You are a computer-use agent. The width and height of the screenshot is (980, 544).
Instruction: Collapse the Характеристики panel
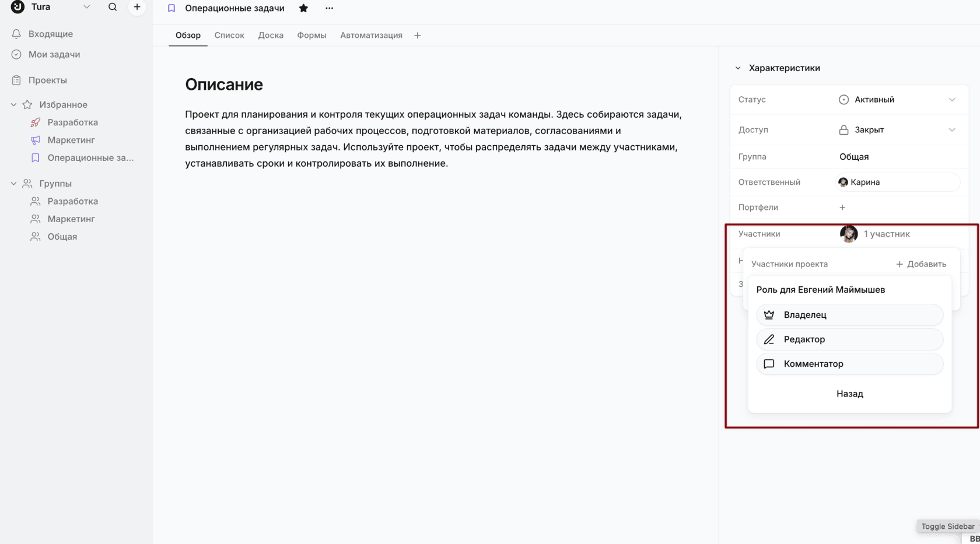pyautogui.click(x=738, y=68)
